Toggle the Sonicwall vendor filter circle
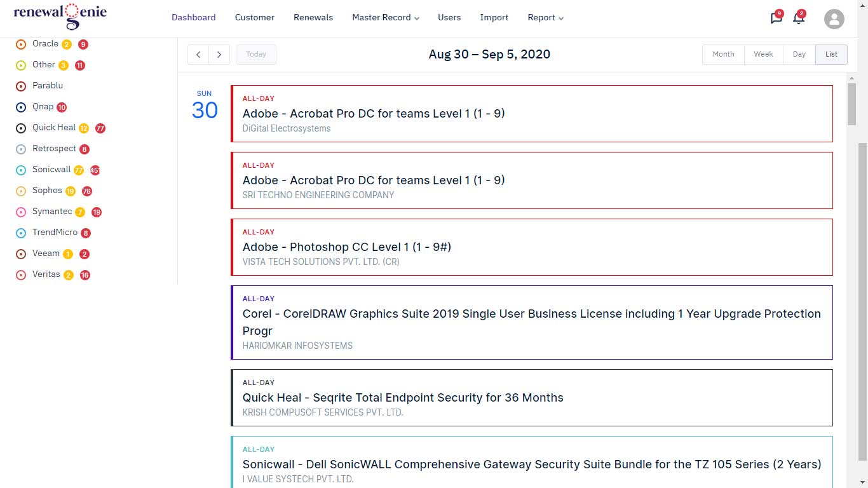The width and height of the screenshot is (868, 488). click(21, 170)
